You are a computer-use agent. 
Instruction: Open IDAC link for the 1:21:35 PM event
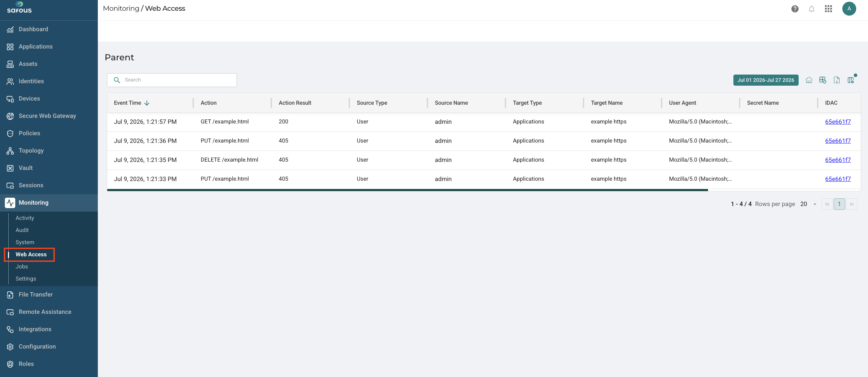click(x=838, y=160)
